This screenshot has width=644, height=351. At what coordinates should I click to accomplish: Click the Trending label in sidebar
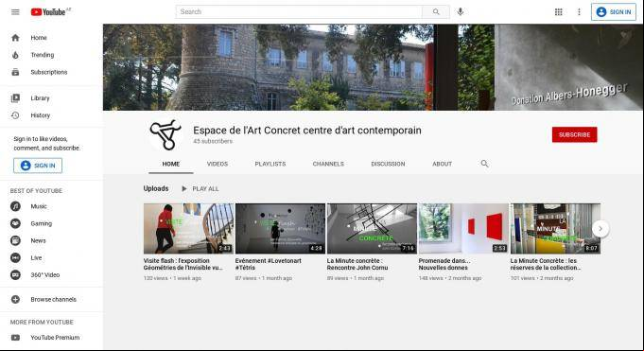coord(43,55)
